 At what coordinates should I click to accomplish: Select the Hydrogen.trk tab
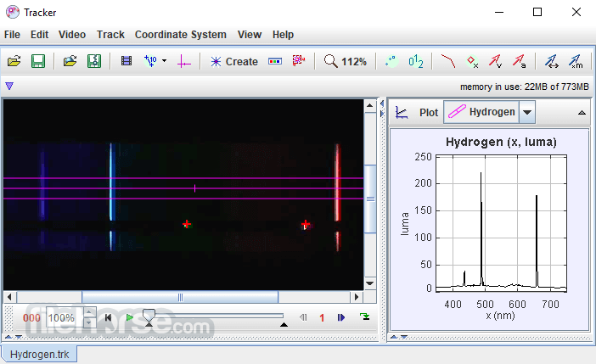(39, 354)
